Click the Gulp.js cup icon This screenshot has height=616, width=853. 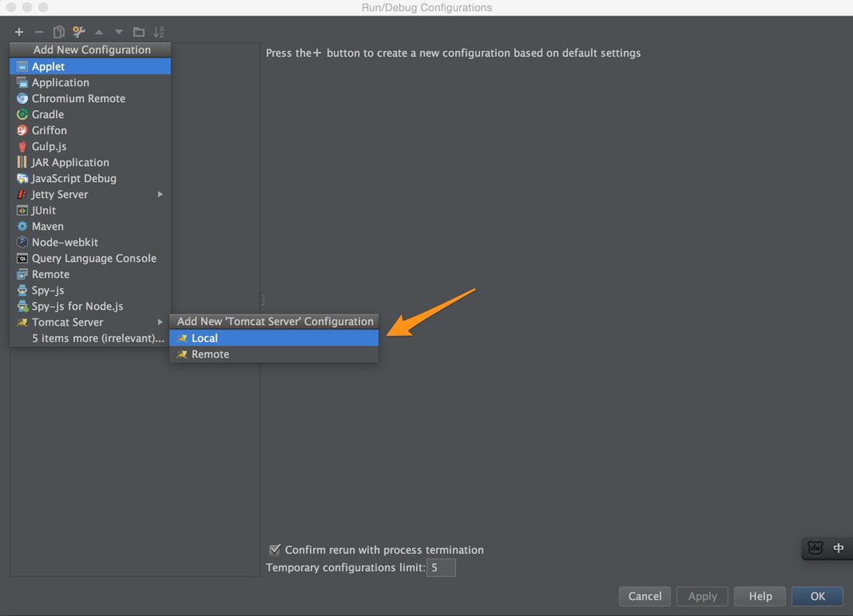pos(23,146)
